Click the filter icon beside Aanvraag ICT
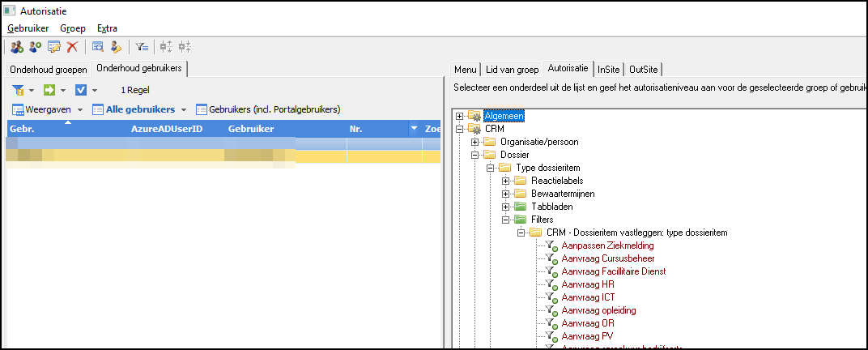This screenshot has height=350, width=868. tap(553, 297)
